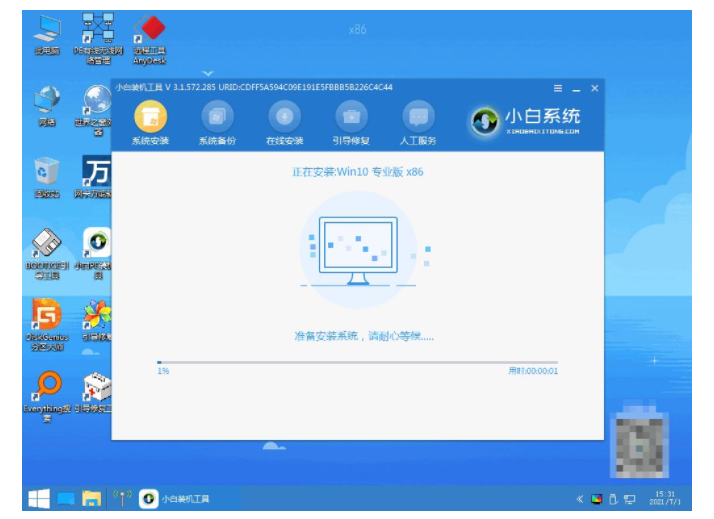The height and width of the screenshot is (519, 714).
Task: Open the taskbar clock showing 15:31
Action: [x=665, y=498]
